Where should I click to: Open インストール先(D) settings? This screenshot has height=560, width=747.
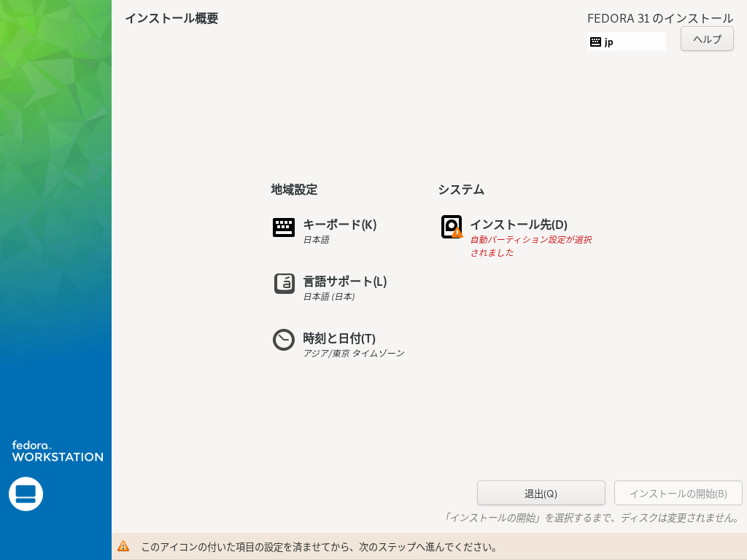click(519, 225)
